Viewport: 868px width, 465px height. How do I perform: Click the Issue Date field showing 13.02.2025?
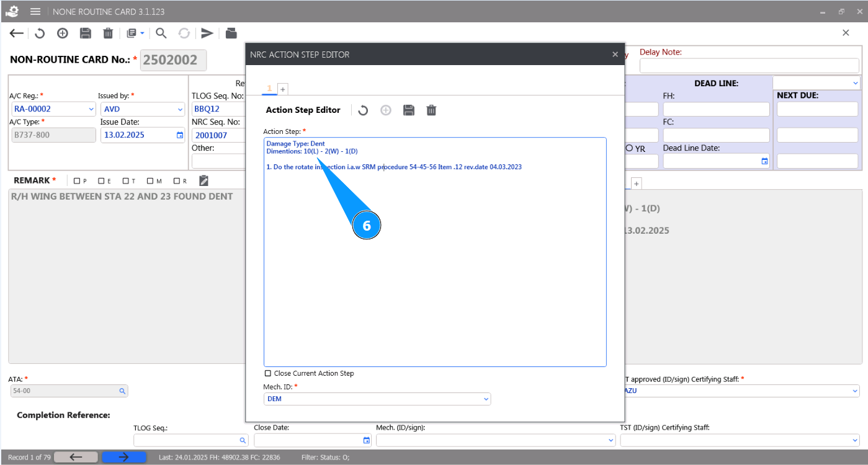[x=143, y=135]
